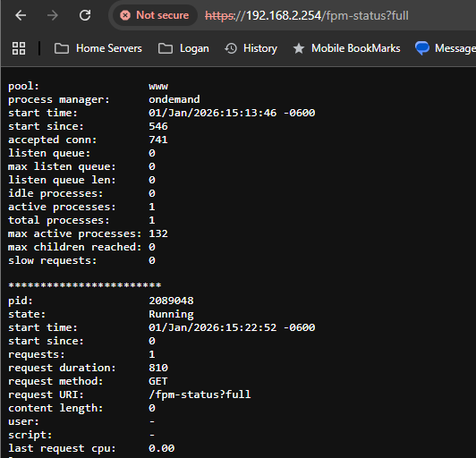Click the 'process manager:' label
Viewport: 476px width, 458px height.
59,99
